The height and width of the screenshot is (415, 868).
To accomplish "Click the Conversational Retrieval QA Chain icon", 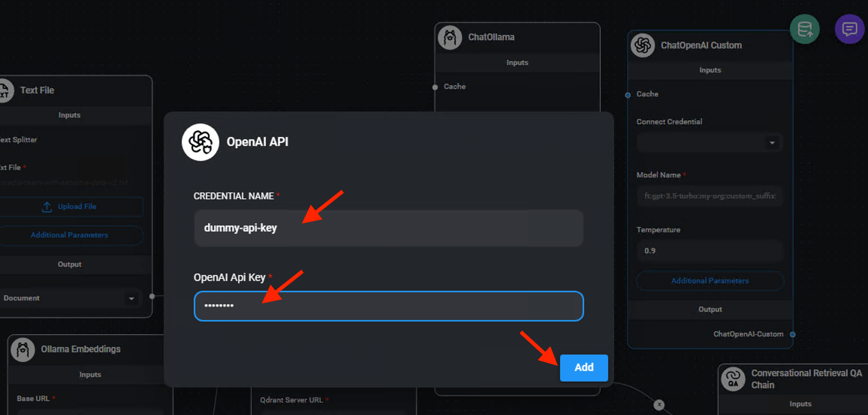I will pyautogui.click(x=733, y=379).
